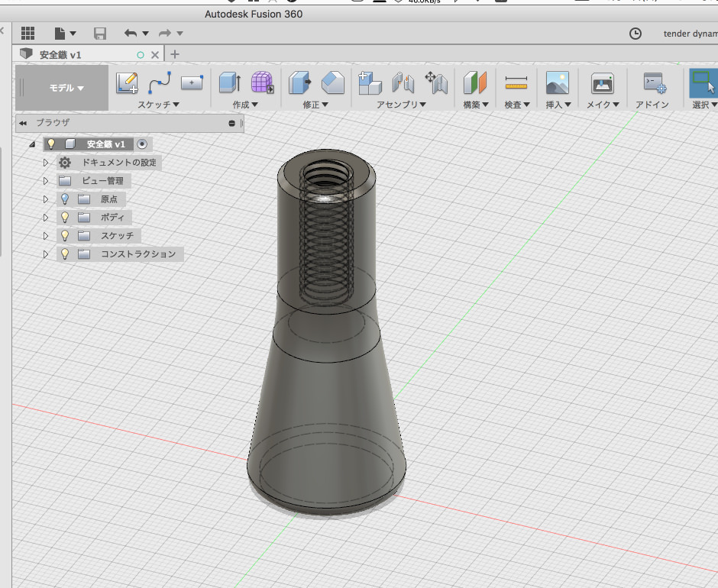Open the アセンブリ toolbar menu

401,105
